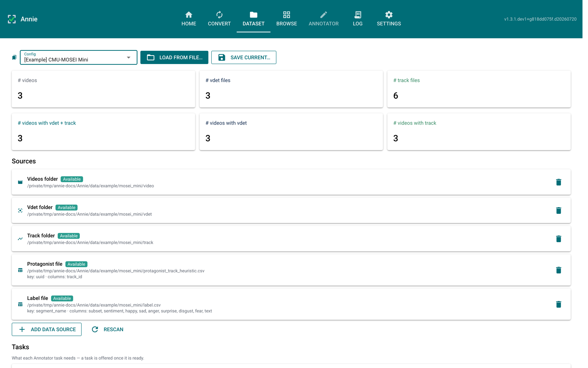Remove the Label file source
Viewport: 588px width, 368px height.
[x=559, y=304]
